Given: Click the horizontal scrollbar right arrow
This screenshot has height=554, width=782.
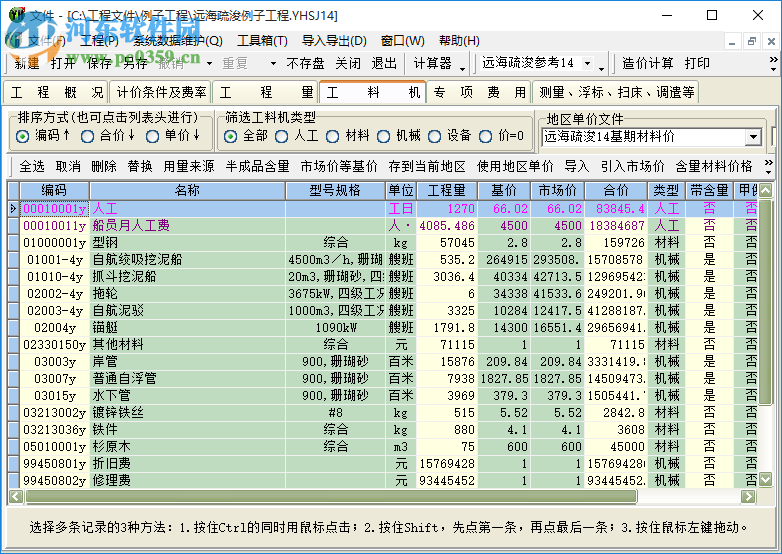Looking at the screenshot, I should click(748, 496).
